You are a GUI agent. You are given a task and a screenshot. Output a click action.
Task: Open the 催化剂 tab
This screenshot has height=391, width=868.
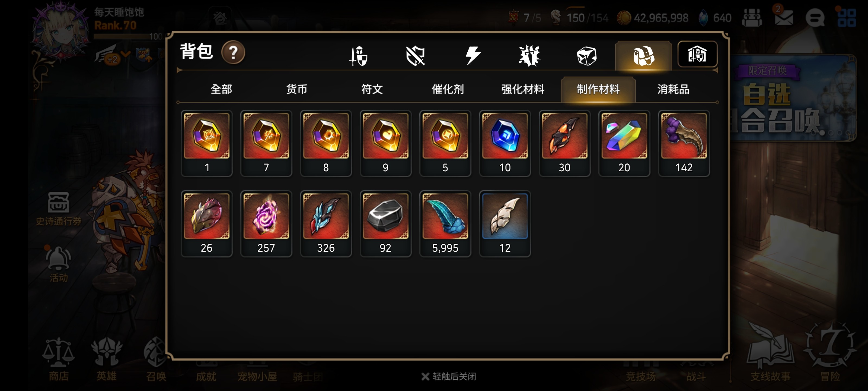click(448, 89)
